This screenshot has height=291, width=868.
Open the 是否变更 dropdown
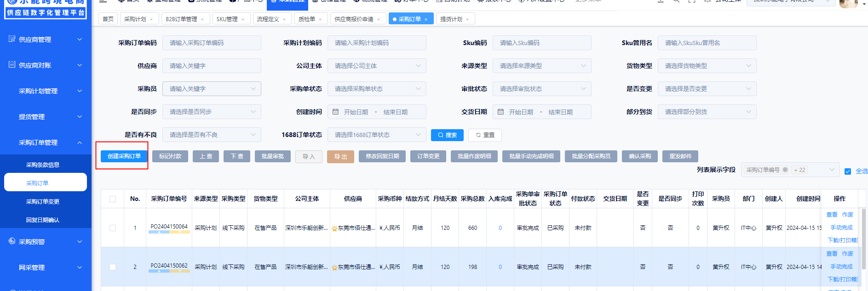click(707, 89)
